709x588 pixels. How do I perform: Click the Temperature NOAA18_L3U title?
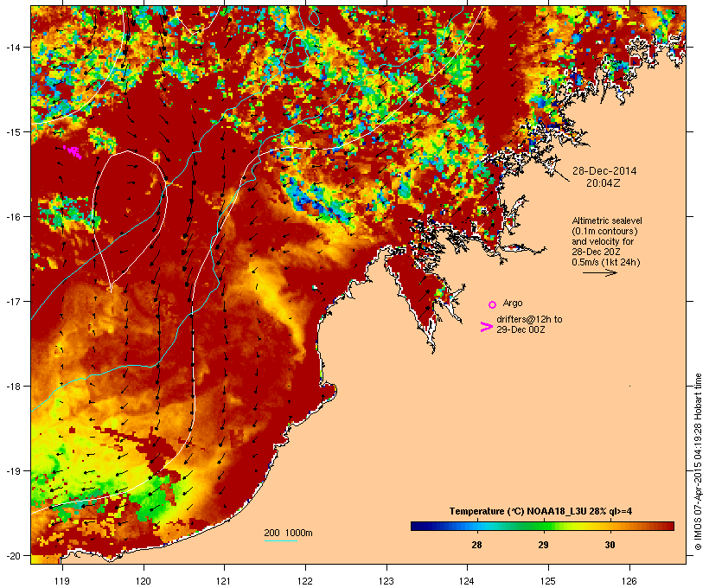point(540,512)
